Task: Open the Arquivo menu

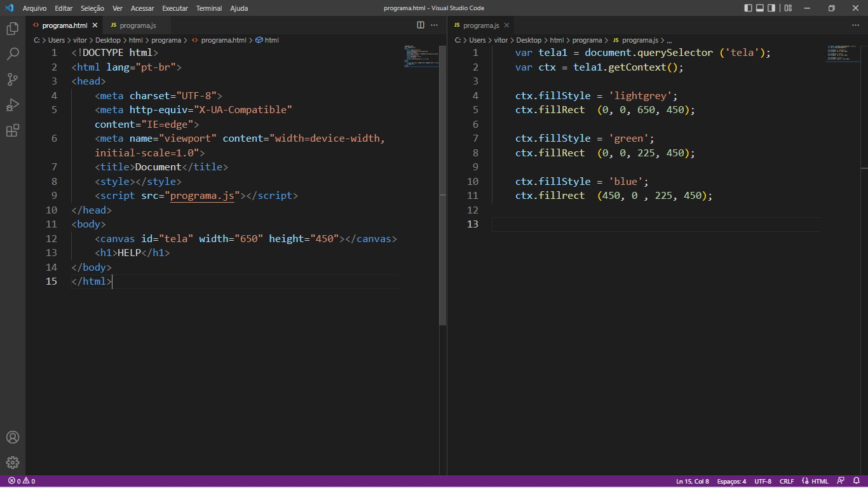Action: [x=35, y=8]
